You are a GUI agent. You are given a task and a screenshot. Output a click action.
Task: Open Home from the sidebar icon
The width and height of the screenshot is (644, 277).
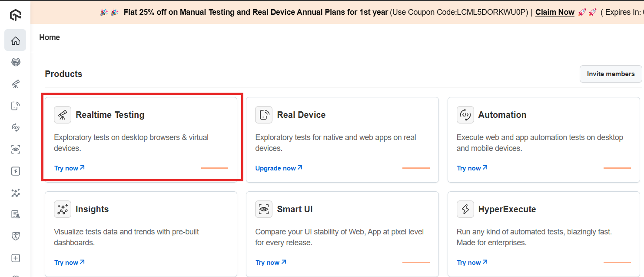[16, 40]
